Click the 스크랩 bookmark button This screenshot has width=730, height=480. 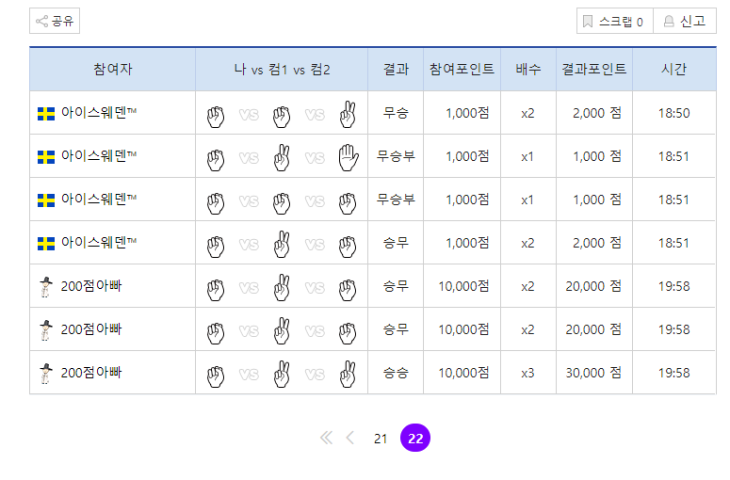click(x=613, y=21)
